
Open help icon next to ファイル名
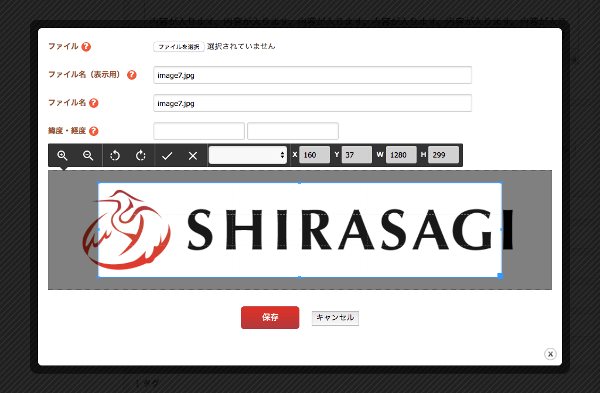94,103
